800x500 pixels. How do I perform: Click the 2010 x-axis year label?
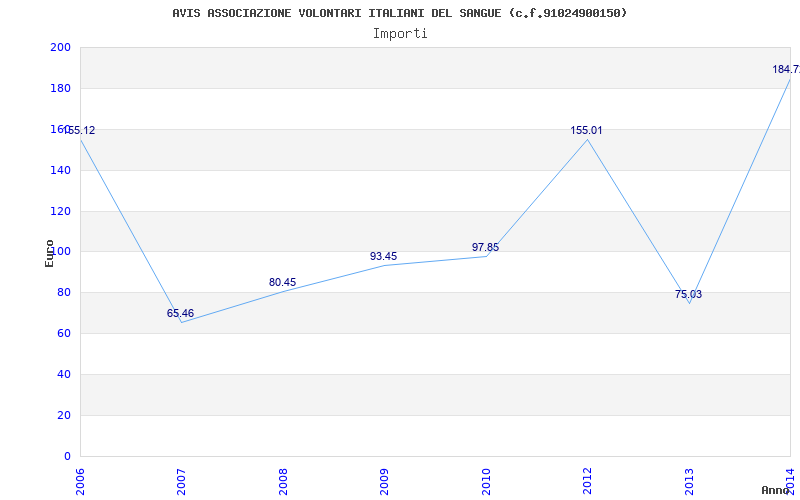click(x=487, y=482)
